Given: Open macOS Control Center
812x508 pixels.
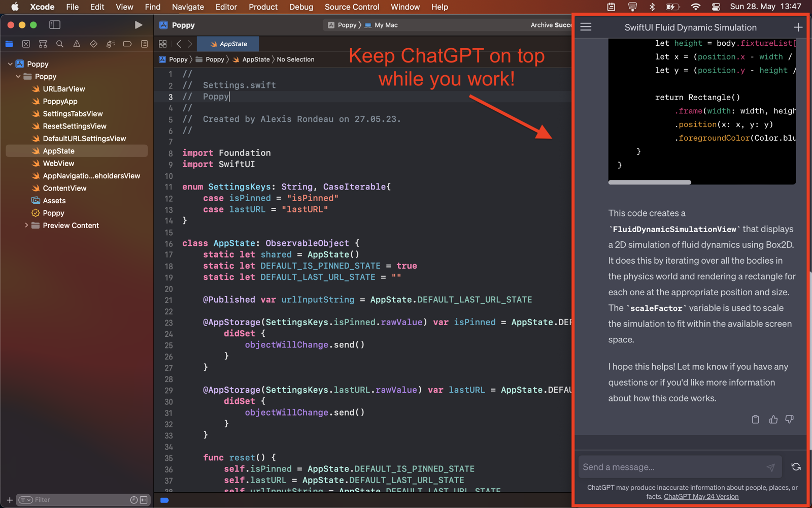Looking at the screenshot, I should (716, 7).
